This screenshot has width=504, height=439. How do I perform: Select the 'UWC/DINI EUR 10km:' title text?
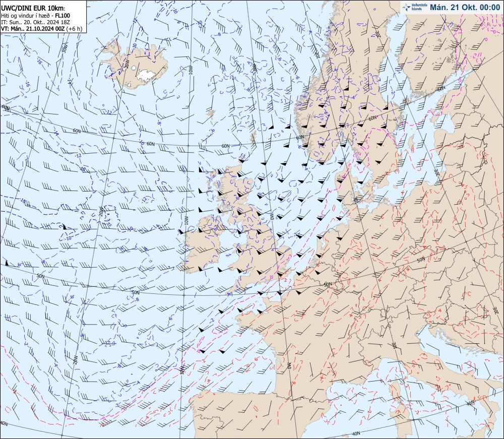[x=33, y=9]
